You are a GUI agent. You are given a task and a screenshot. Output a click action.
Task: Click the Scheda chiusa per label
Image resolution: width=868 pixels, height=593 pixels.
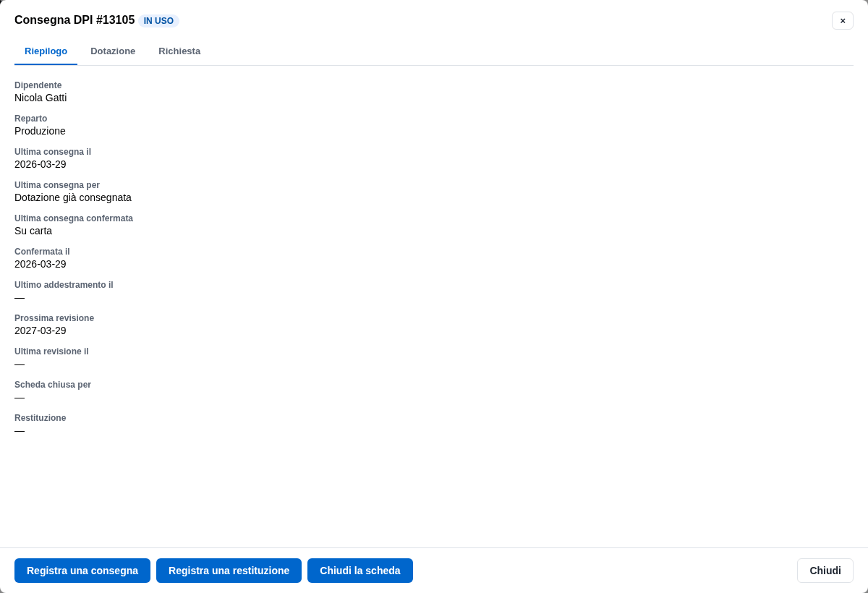point(53,385)
